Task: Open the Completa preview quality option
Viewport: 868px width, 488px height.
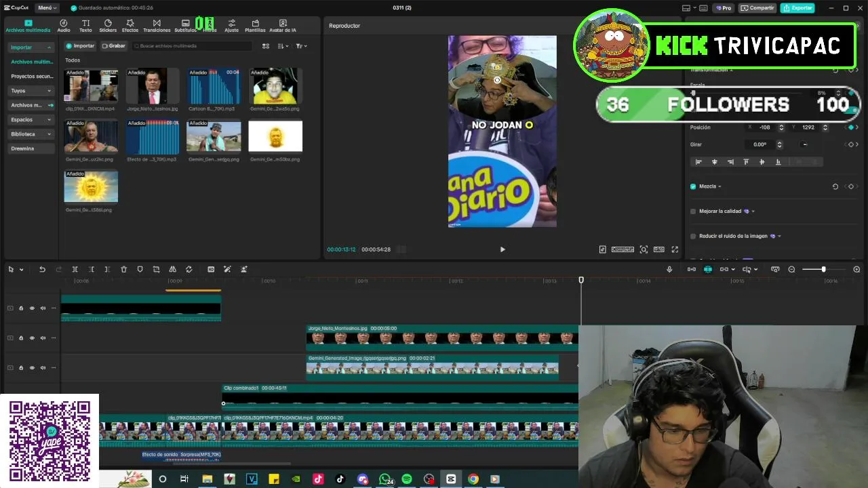Action: click(623, 249)
